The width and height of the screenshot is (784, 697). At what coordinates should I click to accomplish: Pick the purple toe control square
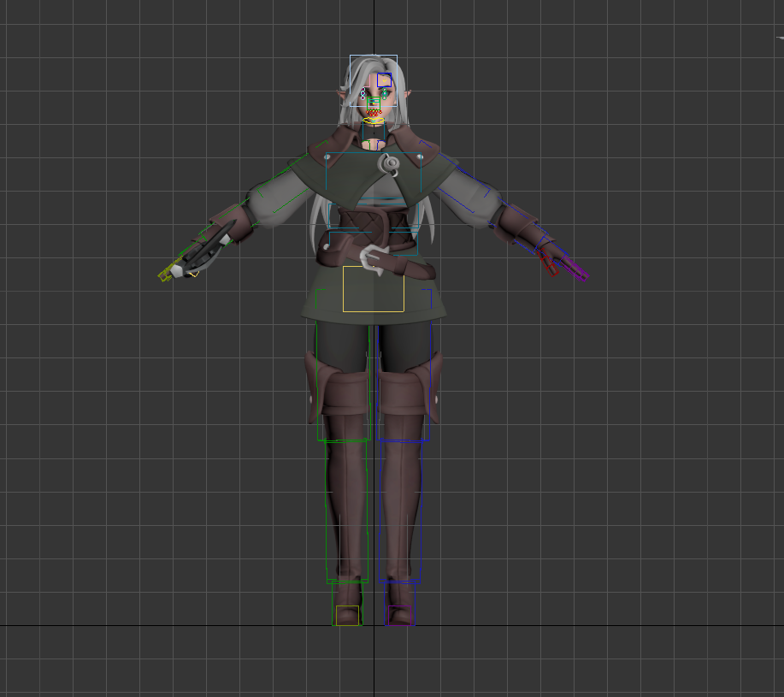(399, 615)
